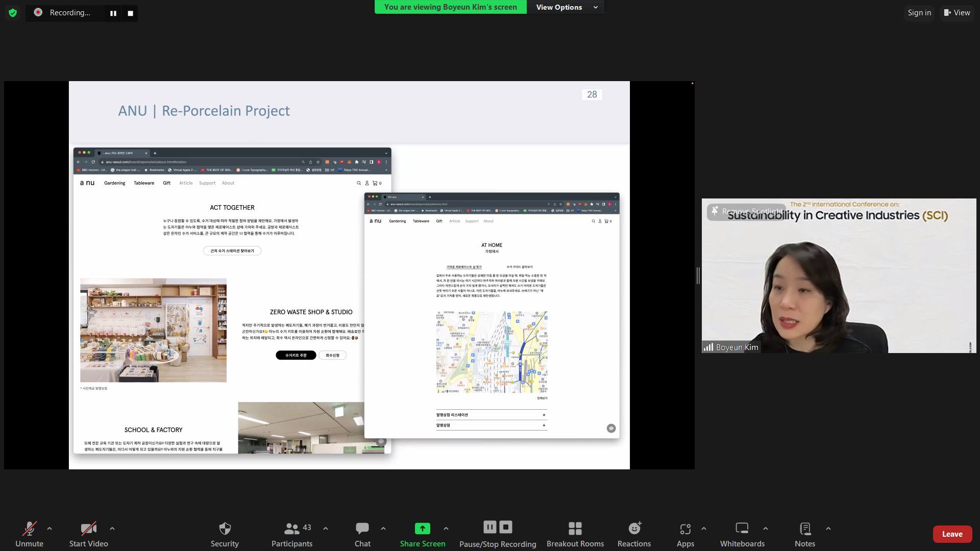The height and width of the screenshot is (551, 980).
Task: Expand the arrow next to Share Screen
Action: click(x=446, y=529)
